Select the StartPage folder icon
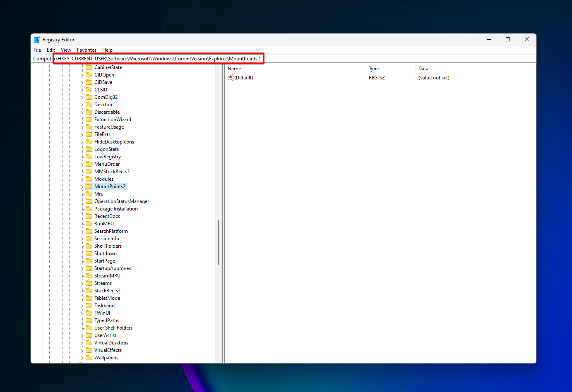Screen dimensions: 572x392 [x=89, y=261]
